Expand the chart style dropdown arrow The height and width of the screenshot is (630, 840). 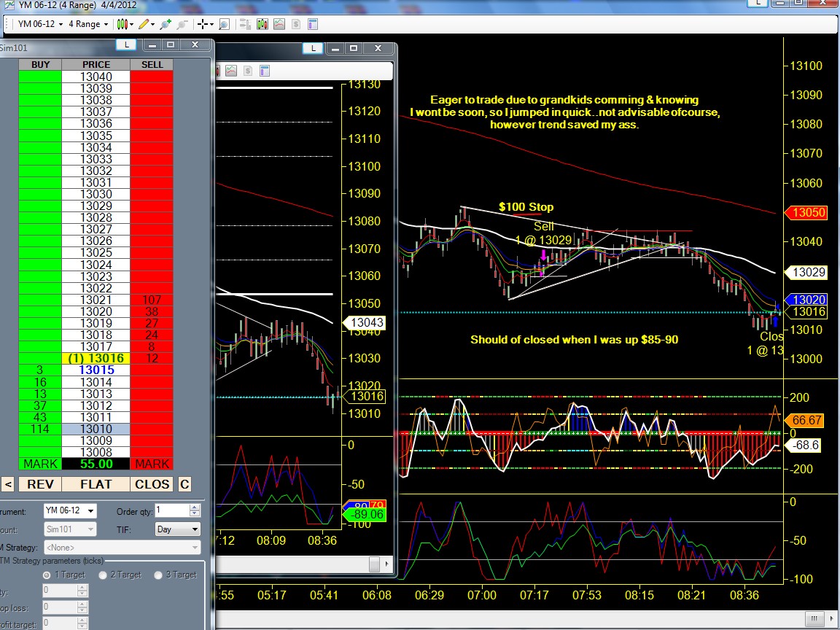point(131,24)
